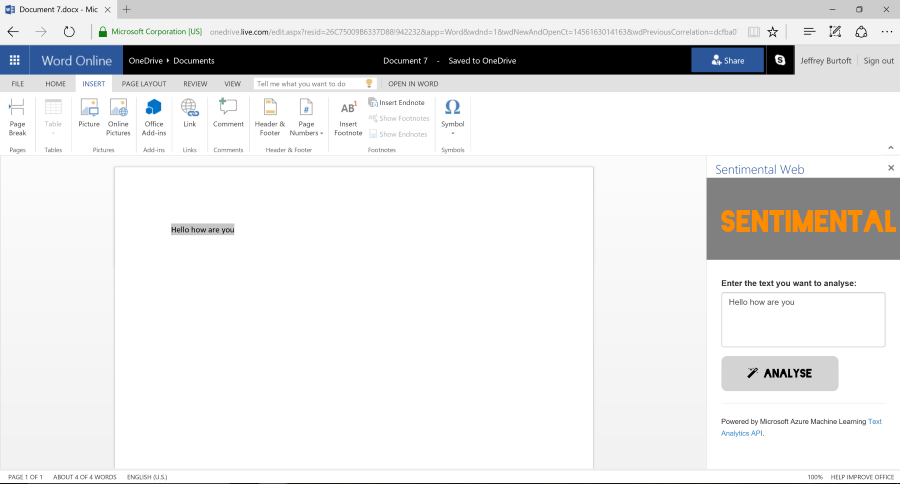Image resolution: width=900 pixels, height=484 pixels.
Task: Rename the Document 7 title
Action: coord(405,60)
